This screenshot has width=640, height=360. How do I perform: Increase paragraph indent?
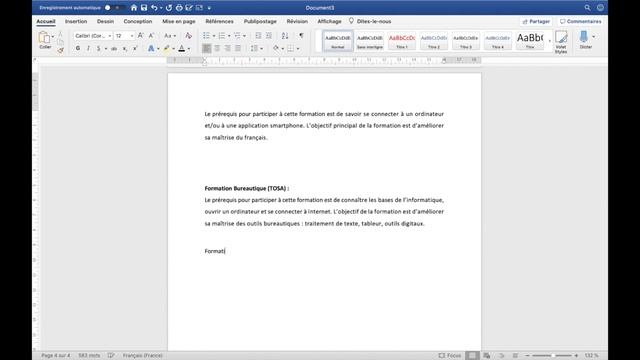[269, 36]
